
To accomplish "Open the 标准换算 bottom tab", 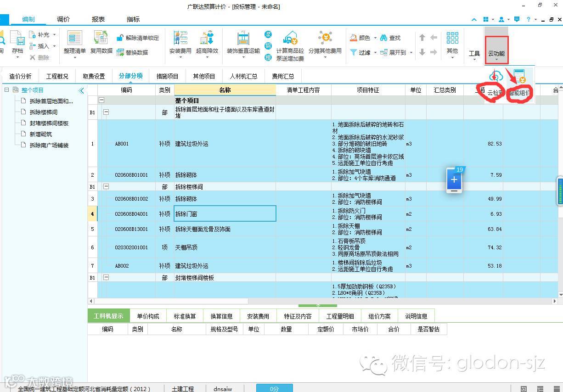I will point(185,316).
